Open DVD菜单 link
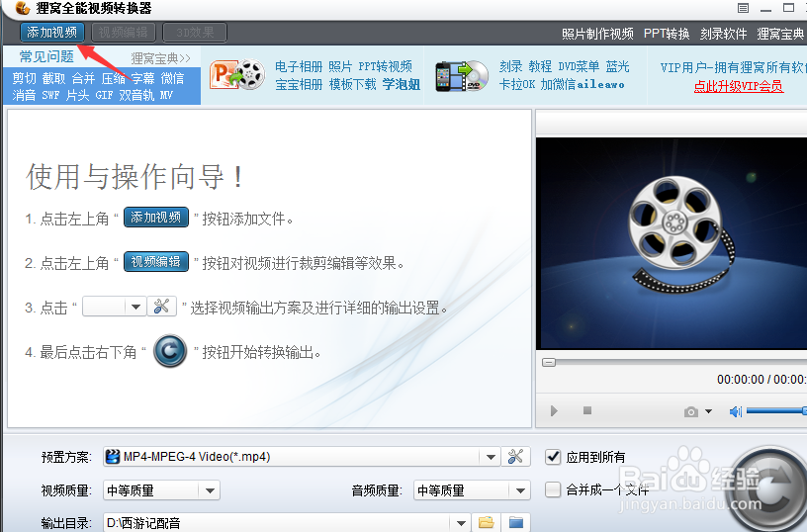This screenshot has height=532, width=807. click(579, 67)
